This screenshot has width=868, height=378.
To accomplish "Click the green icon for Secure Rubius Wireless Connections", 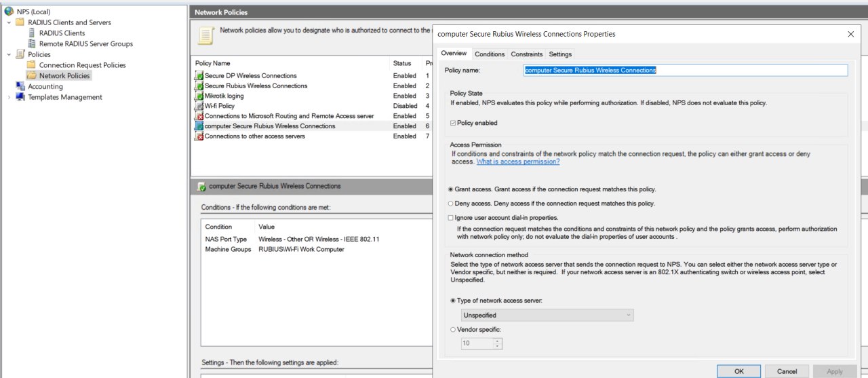I will pos(199,86).
